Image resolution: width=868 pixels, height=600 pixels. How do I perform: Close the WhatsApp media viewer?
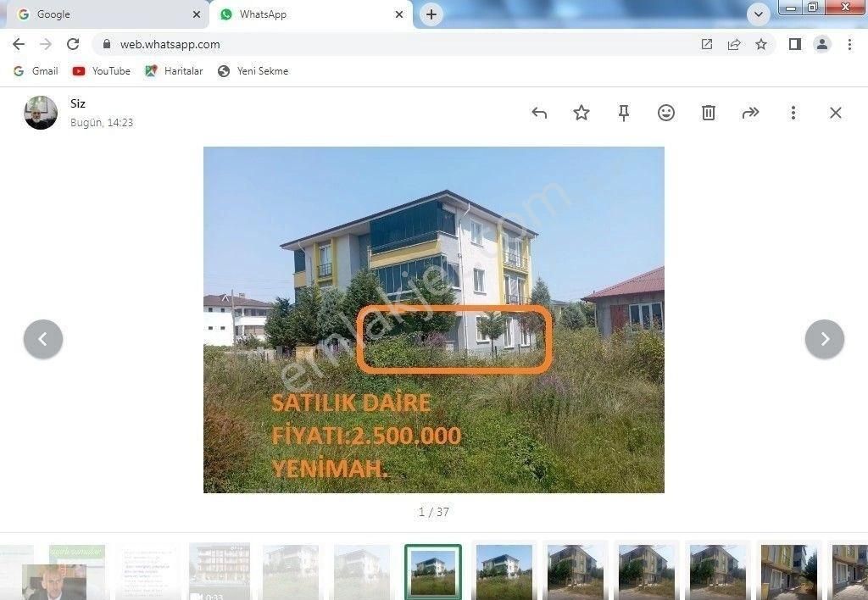click(x=835, y=113)
